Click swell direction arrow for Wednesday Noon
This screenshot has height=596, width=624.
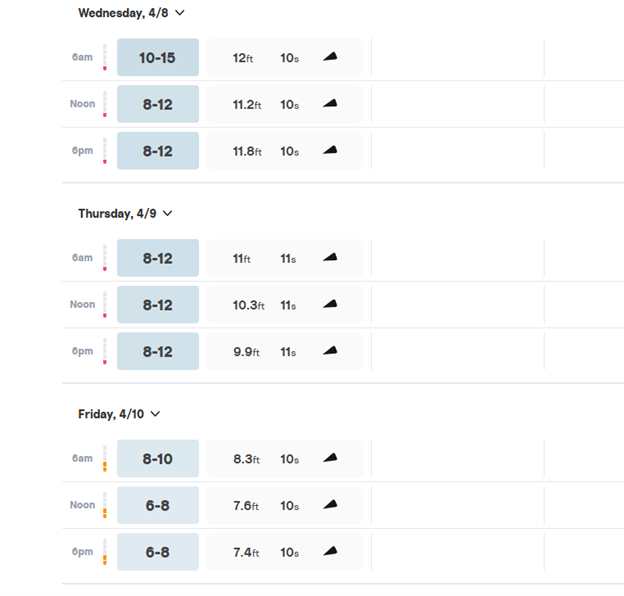tap(330, 104)
